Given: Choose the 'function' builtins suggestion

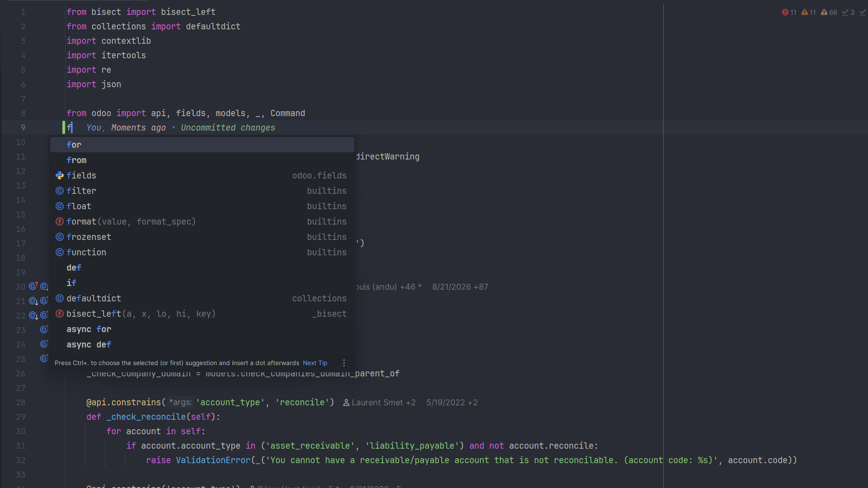Looking at the screenshot, I should pos(202,252).
